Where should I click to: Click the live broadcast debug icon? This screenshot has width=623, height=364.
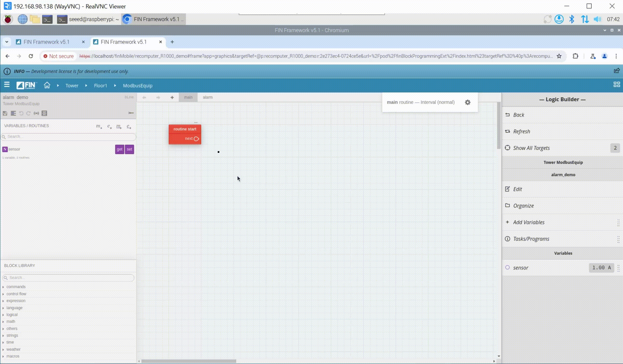(x=36, y=113)
